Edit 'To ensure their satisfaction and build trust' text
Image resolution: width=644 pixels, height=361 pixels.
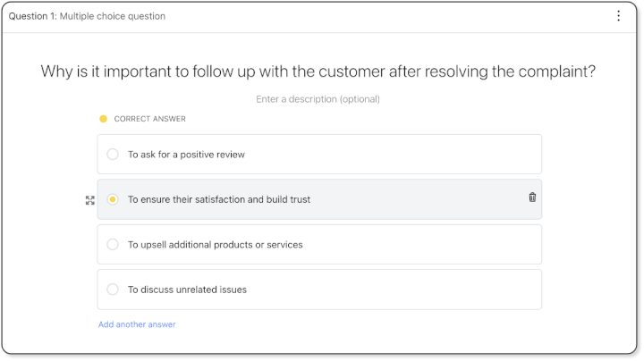click(219, 199)
